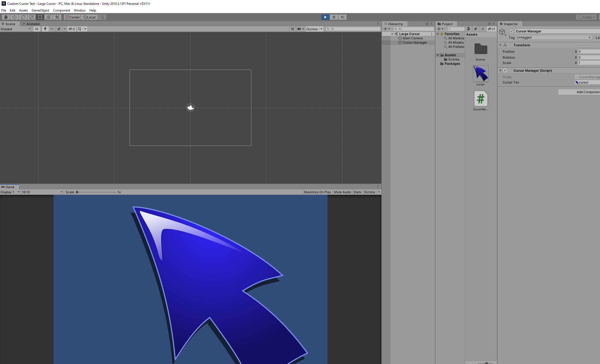The width and height of the screenshot is (600, 364).
Task: Toggle Scene effects layers icon
Action: (x=59, y=29)
